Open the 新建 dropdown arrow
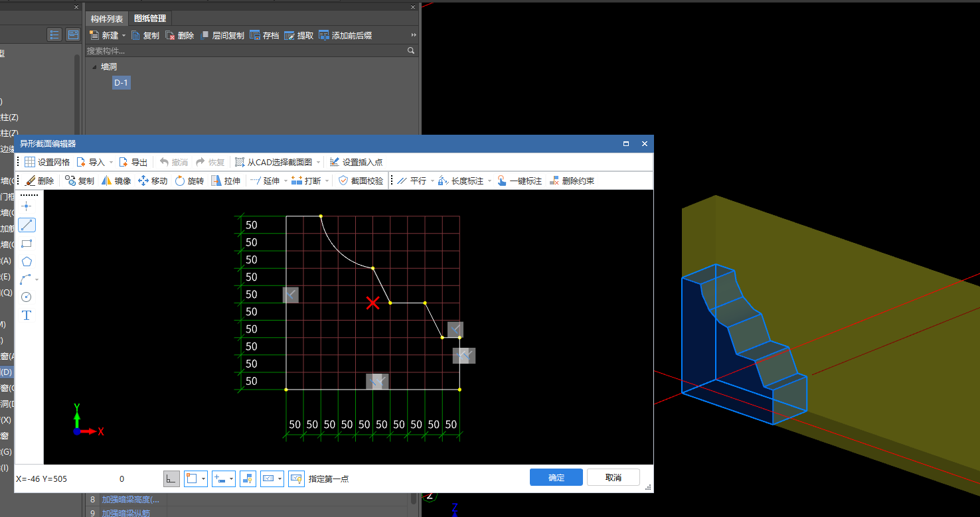This screenshot has width=980, height=517. [x=123, y=35]
